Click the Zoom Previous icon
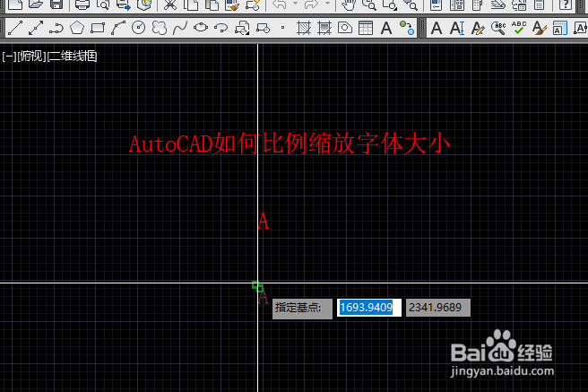The image size is (588, 392). pyautogui.click(x=411, y=4)
